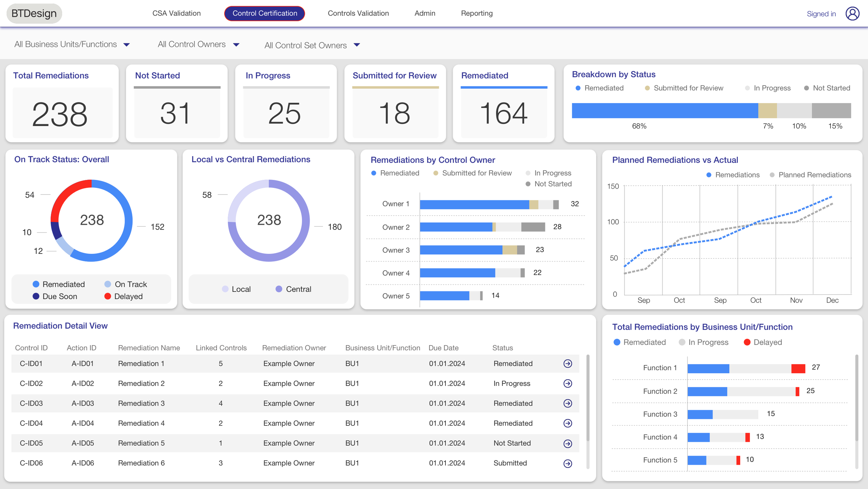
Task: Open details arrow for Remediation 4 row
Action: tap(568, 423)
